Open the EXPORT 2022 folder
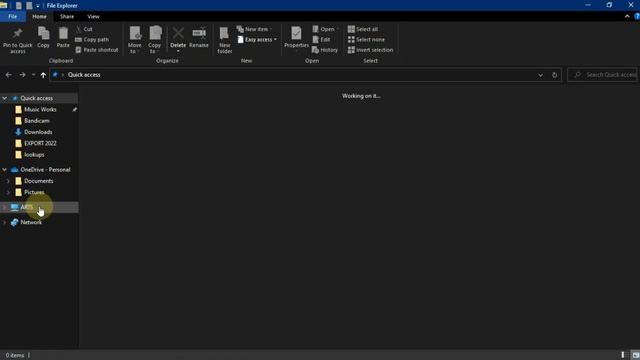The width and height of the screenshot is (640, 360). (x=40, y=143)
